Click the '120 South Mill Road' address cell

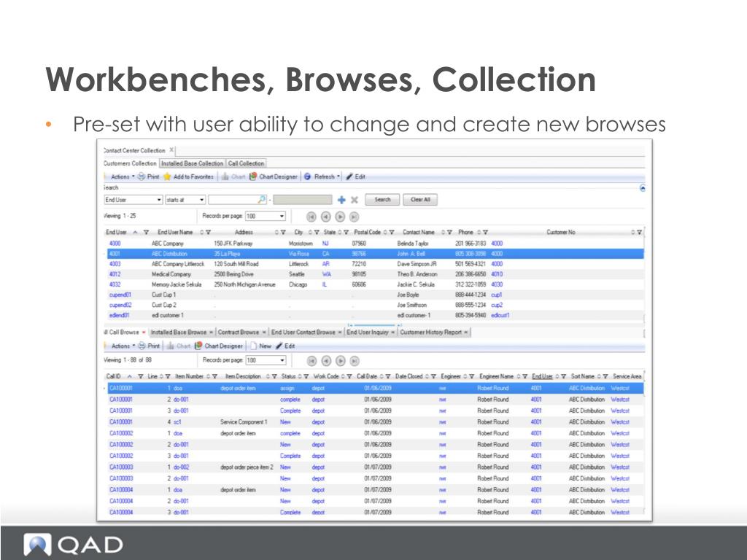click(236, 264)
